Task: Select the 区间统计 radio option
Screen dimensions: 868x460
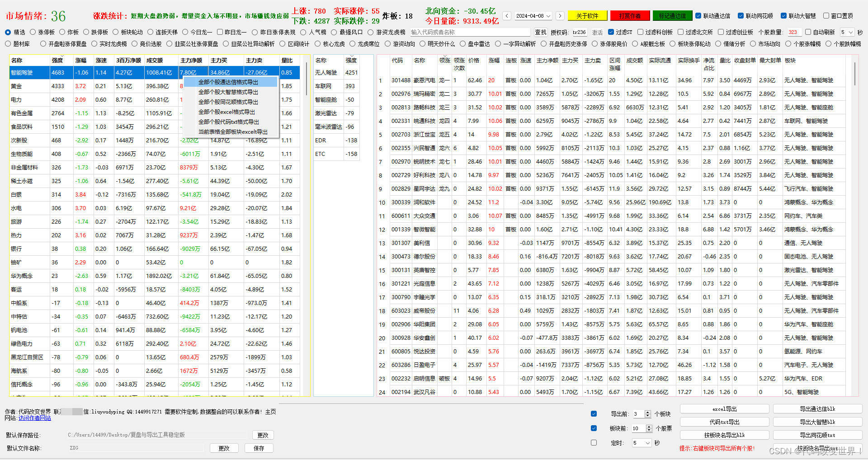Action: (x=283, y=44)
